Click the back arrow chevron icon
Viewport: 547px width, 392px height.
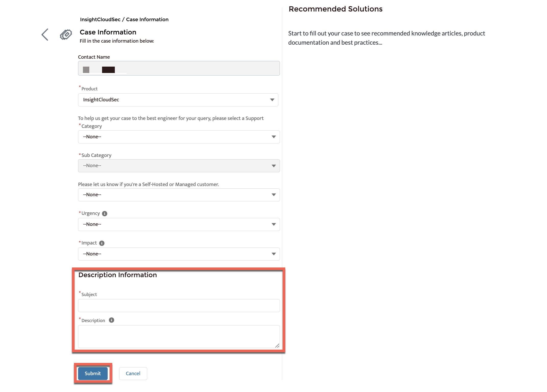point(45,34)
